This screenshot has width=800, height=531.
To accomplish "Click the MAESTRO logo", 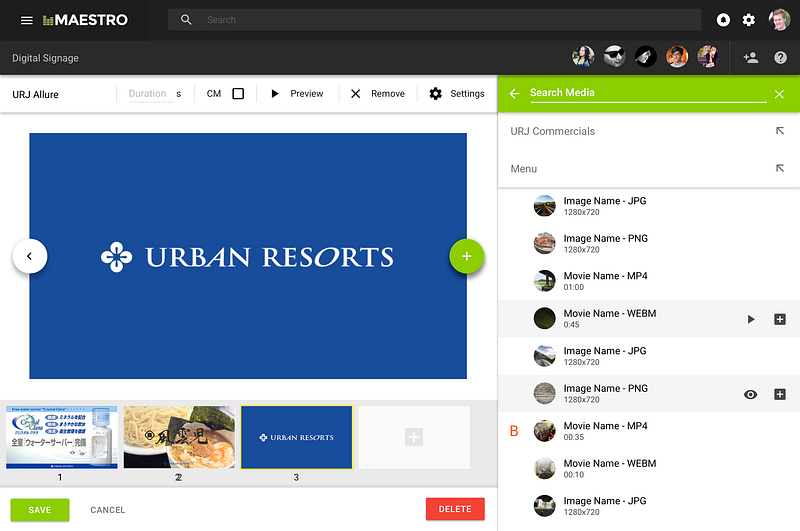I will pos(85,20).
